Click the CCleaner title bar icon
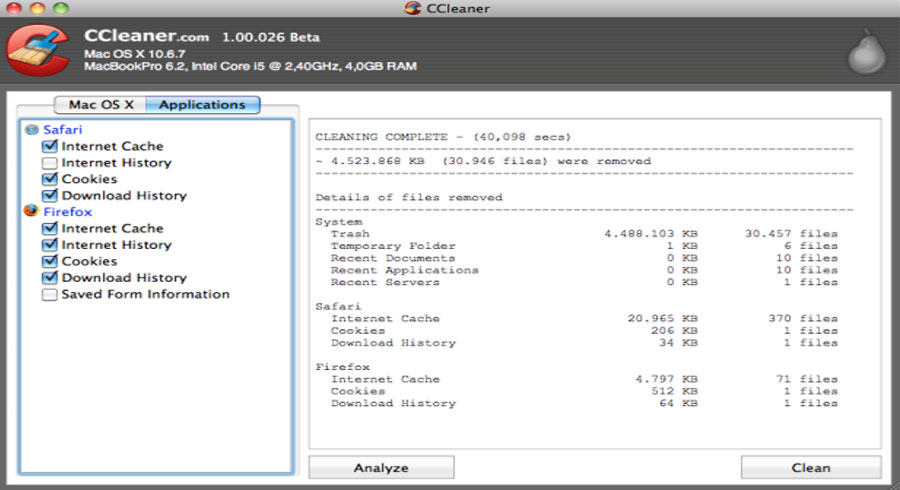This screenshot has height=490, width=900. pyautogui.click(x=412, y=8)
